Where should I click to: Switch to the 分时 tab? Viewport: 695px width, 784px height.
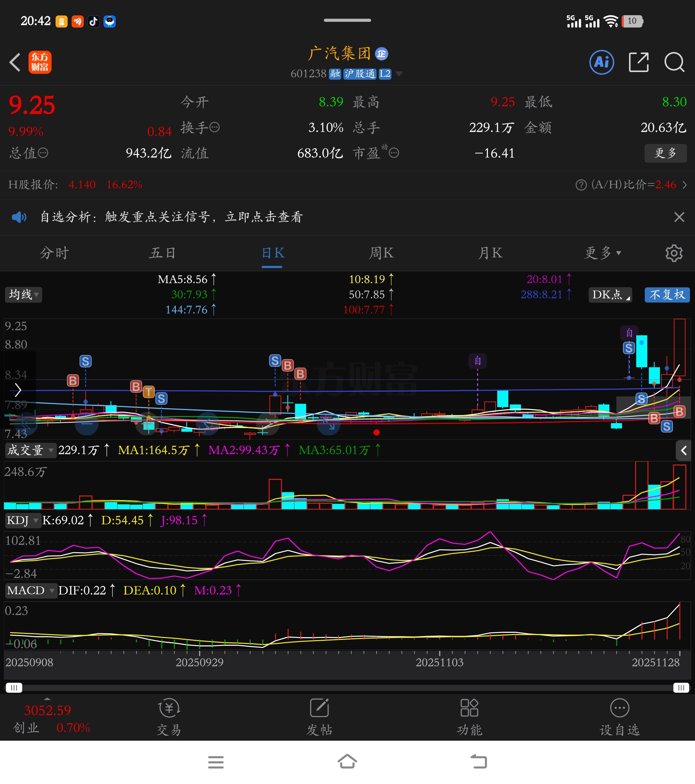tap(54, 253)
